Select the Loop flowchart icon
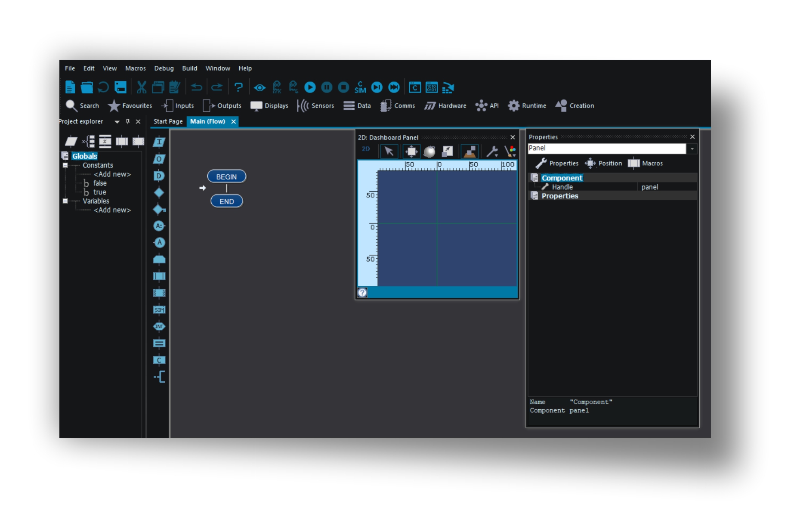Image resolution: width=797 pixels, height=532 pixels. (x=159, y=260)
